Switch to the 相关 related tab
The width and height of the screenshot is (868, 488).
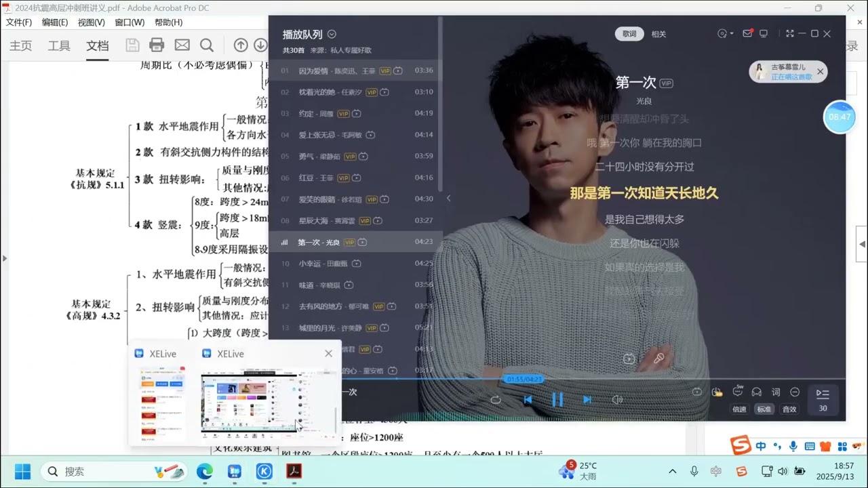click(x=658, y=34)
